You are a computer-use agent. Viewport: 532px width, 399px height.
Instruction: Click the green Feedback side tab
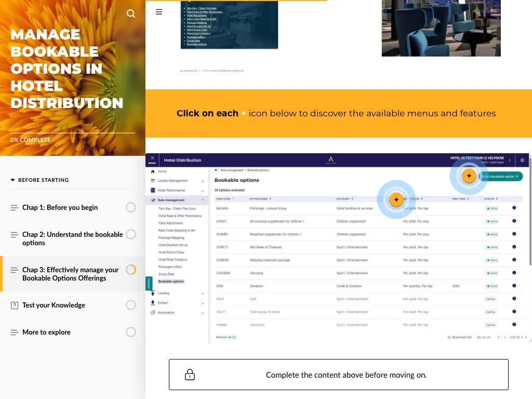[x=149, y=284]
